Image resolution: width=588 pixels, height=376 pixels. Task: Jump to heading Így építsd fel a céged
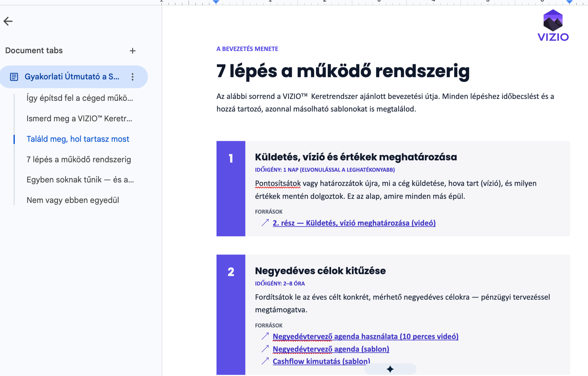point(80,98)
